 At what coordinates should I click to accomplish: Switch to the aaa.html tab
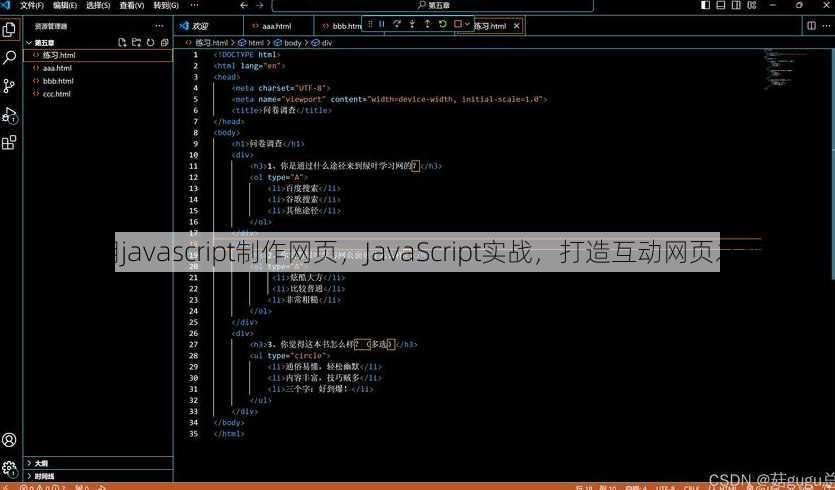279,26
